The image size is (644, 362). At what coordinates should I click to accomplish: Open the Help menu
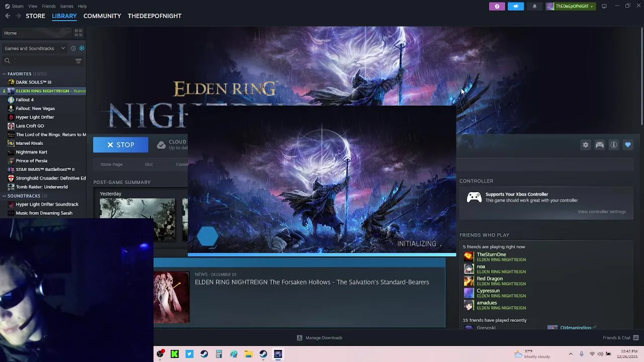tap(82, 6)
